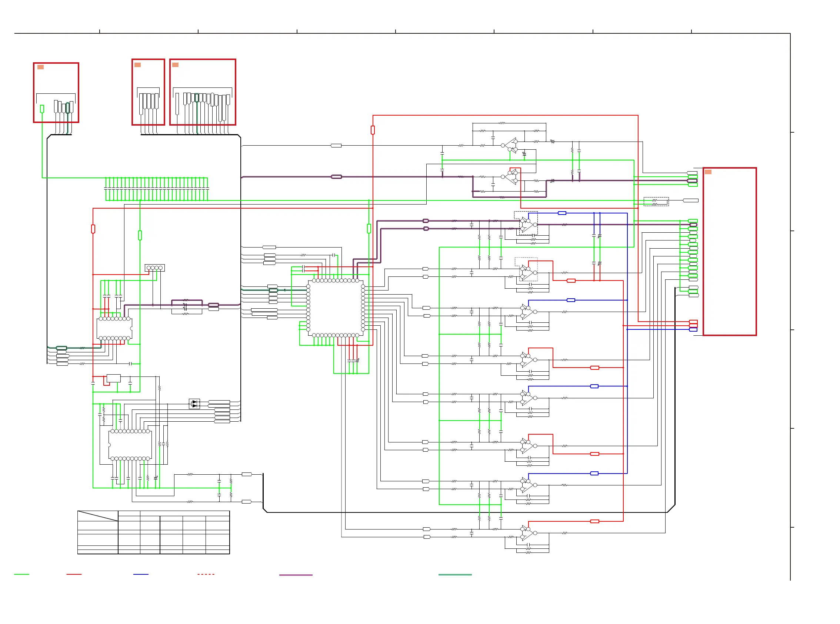Click the blue legend line sample
The width and height of the screenshot is (840, 624).
141,574
